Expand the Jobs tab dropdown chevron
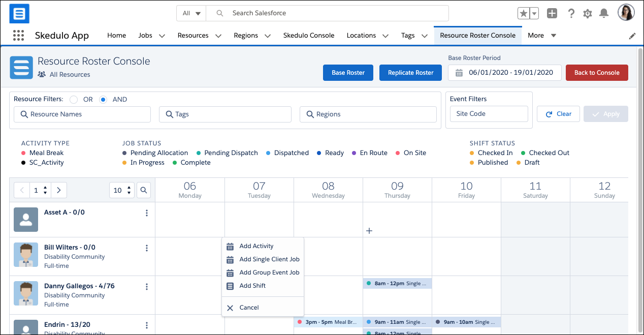This screenshot has width=644, height=335. [x=162, y=36]
